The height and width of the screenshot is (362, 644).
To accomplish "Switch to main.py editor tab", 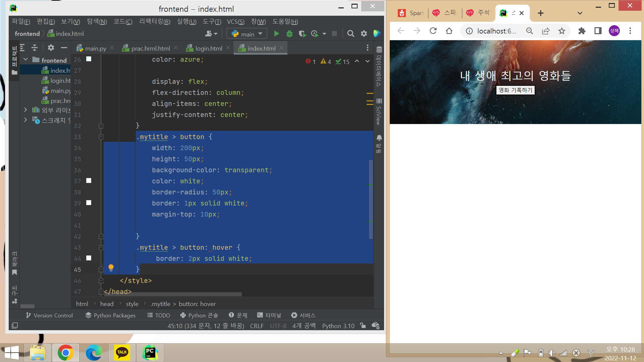I will click(95, 48).
